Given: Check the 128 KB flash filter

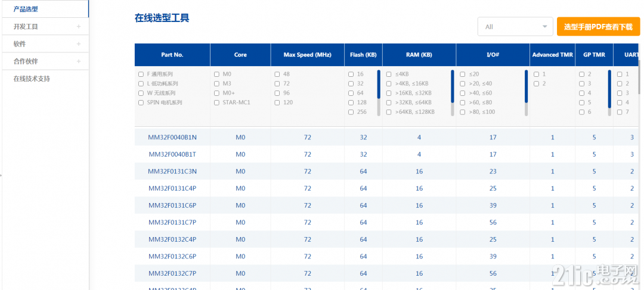Looking at the screenshot, I should [x=351, y=102].
